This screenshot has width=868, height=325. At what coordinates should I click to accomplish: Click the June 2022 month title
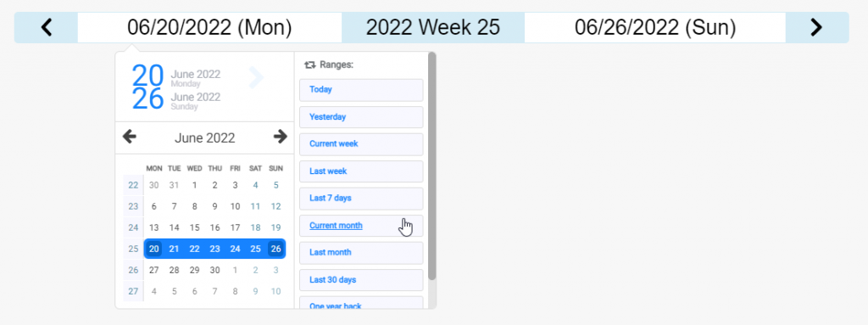click(x=205, y=138)
